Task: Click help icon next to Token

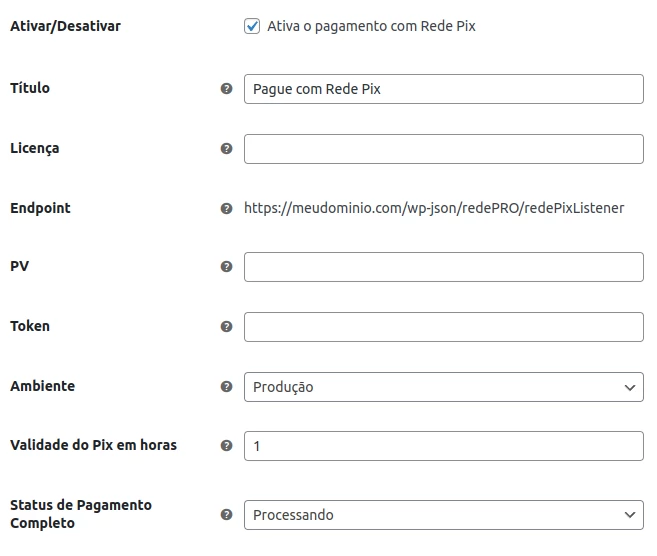Action: click(x=226, y=327)
